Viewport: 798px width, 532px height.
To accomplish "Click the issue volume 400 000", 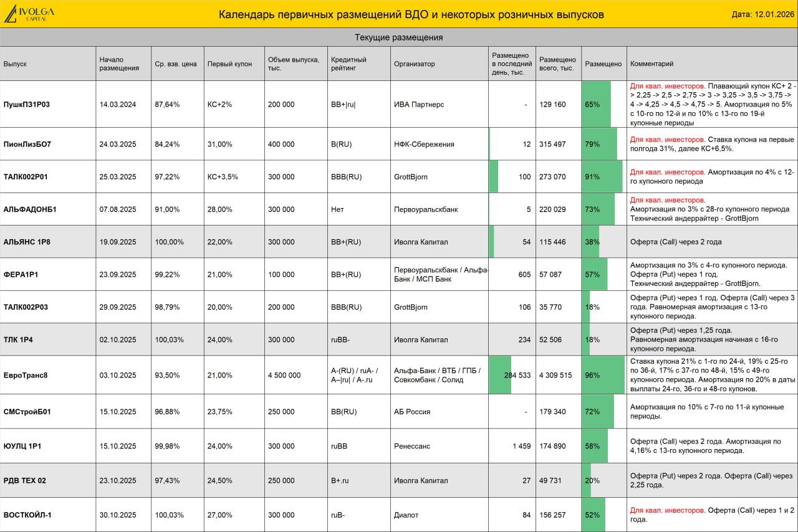I will [x=281, y=144].
